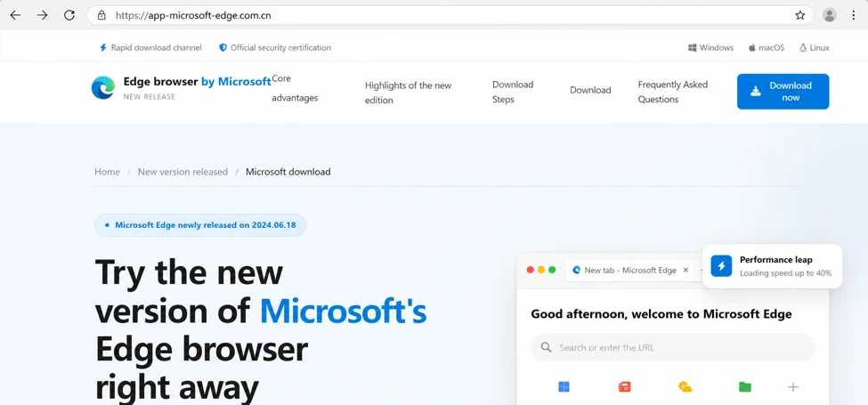Click Loading speed up to 40% text
The width and height of the screenshot is (868, 405).
[x=785, y=272]
